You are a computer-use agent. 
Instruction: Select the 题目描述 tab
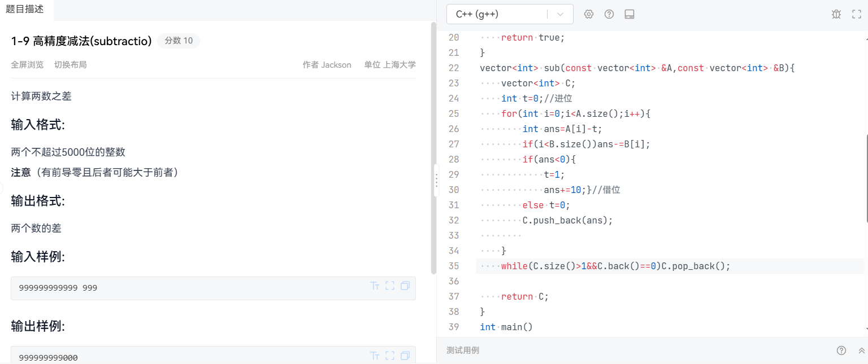coord(24,9)
